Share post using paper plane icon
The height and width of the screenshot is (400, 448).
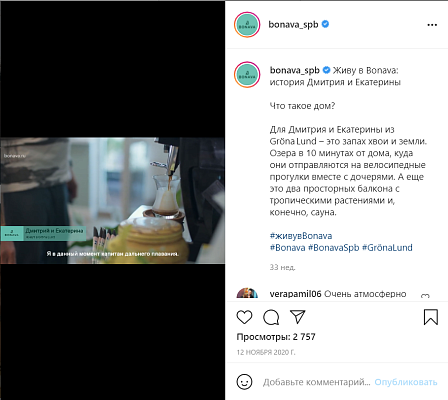298,317
